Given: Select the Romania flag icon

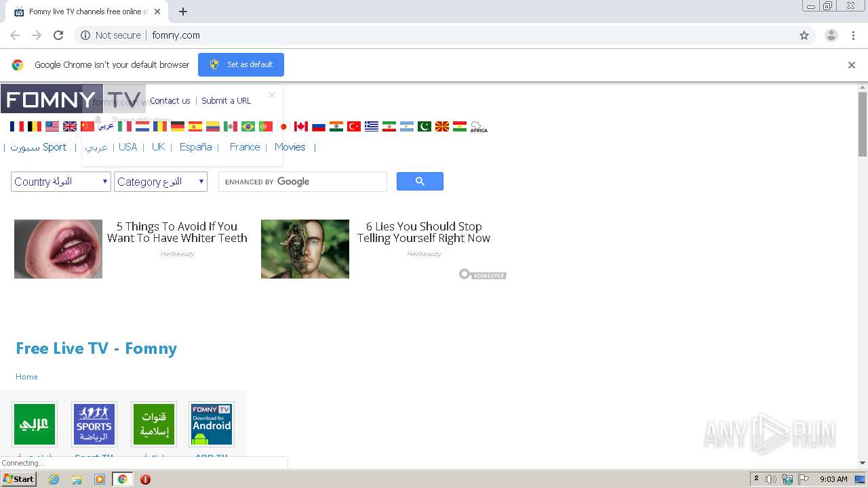Looking at the screenshot, I should pos(160,126).
